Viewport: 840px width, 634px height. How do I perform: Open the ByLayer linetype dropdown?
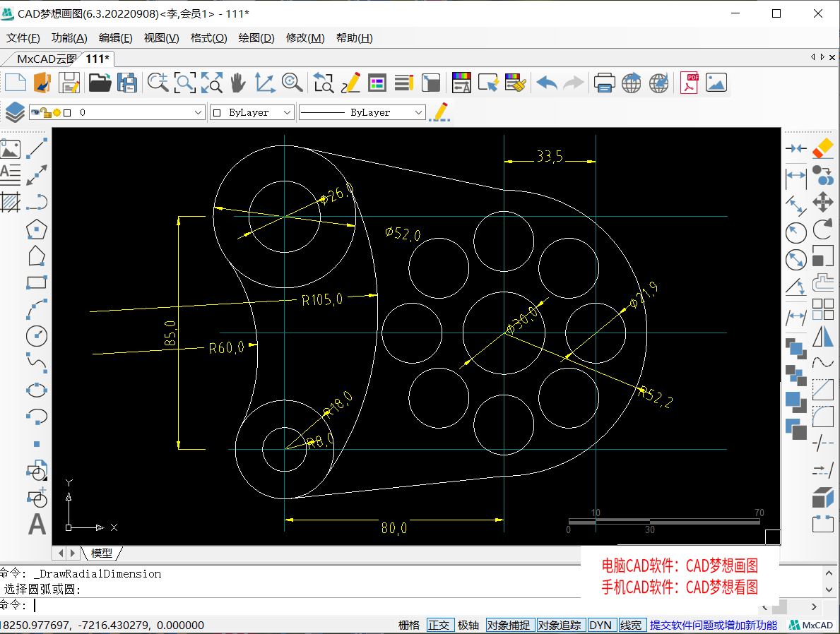[x=419, y=112]
